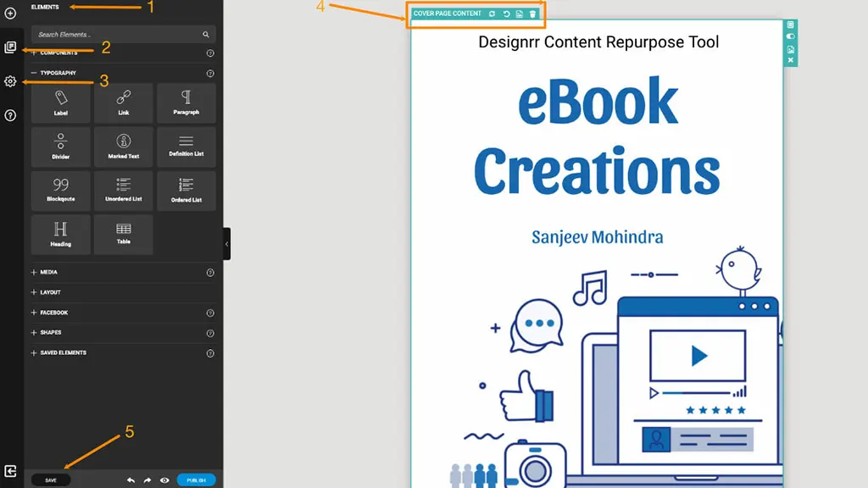Image resolution: width=868 pixels, height=488 pixels.
Task: Collapse the sidebar panel with edge handle
Action: 227,244
